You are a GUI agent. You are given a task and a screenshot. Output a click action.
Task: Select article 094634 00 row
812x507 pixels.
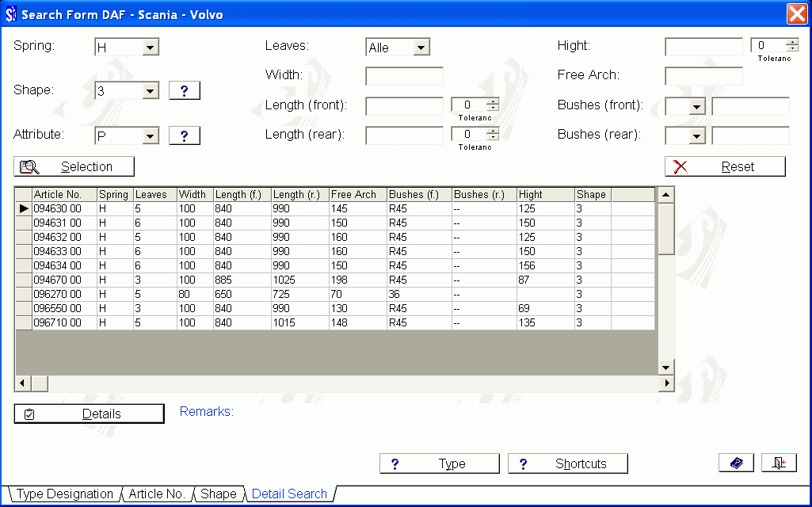(335, 265)
